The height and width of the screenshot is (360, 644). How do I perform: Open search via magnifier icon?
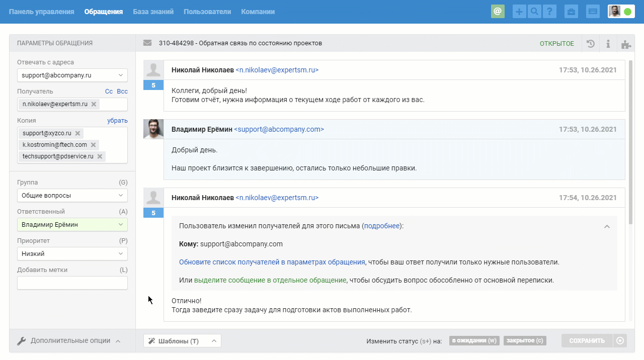point(534,12)
